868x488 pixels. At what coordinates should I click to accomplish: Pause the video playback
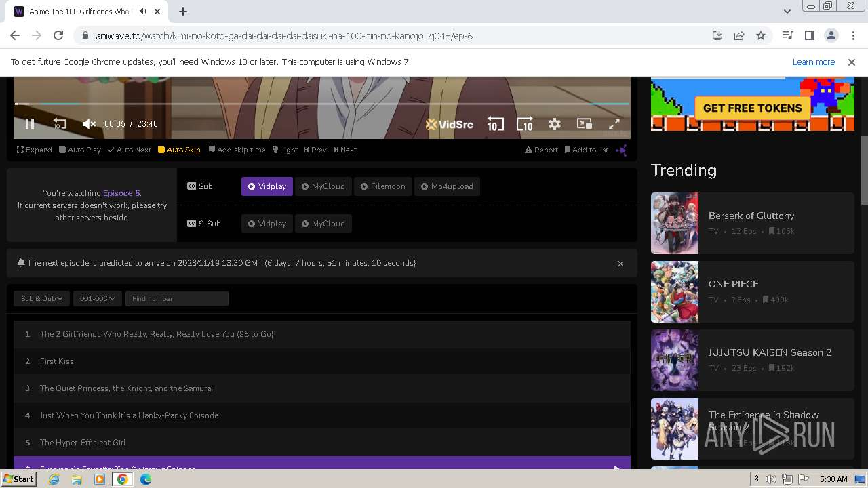coord(30,124)
